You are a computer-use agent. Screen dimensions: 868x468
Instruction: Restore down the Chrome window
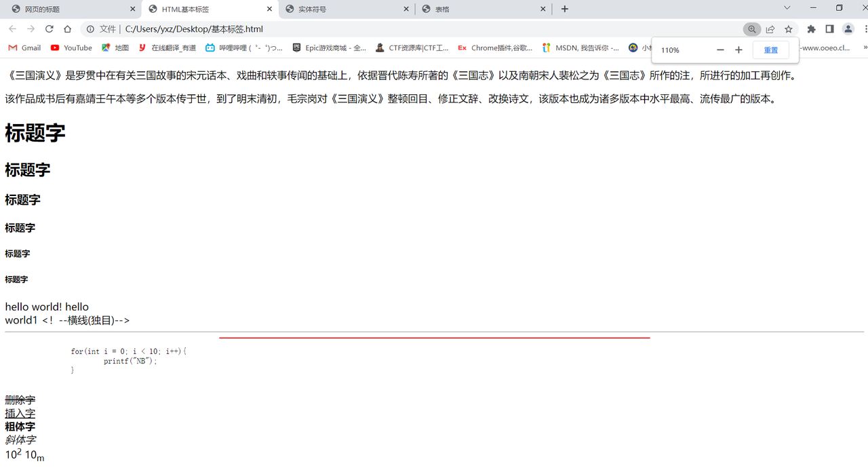[840, 8]
